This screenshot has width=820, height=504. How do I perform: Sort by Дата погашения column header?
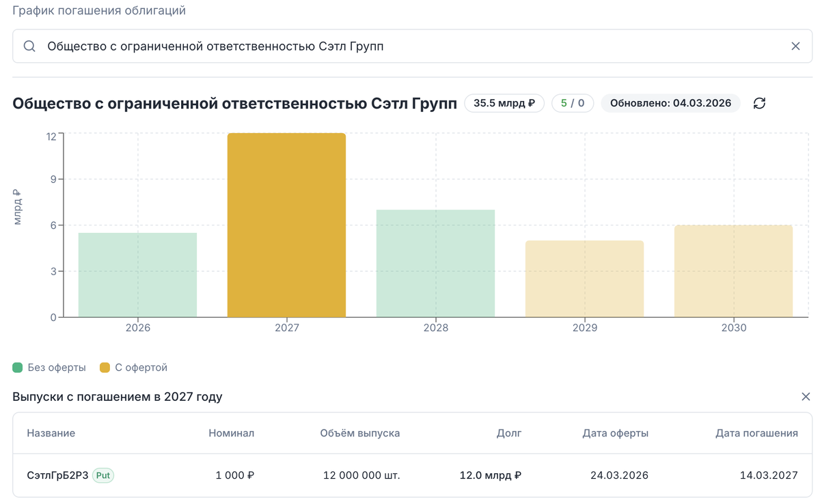(756, 433)
